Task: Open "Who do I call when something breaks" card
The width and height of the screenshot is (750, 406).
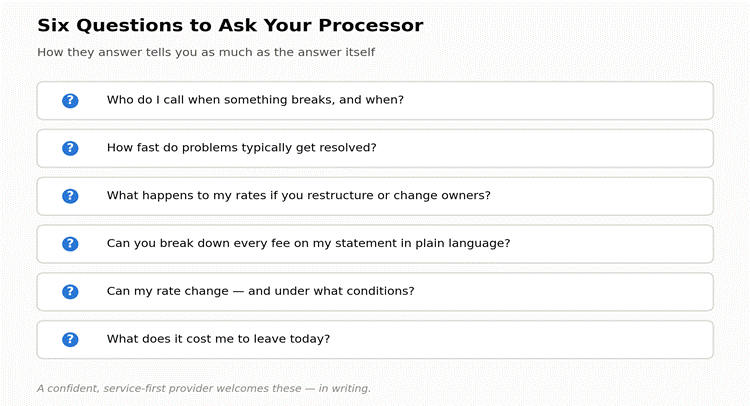Action: pos(375,100)
